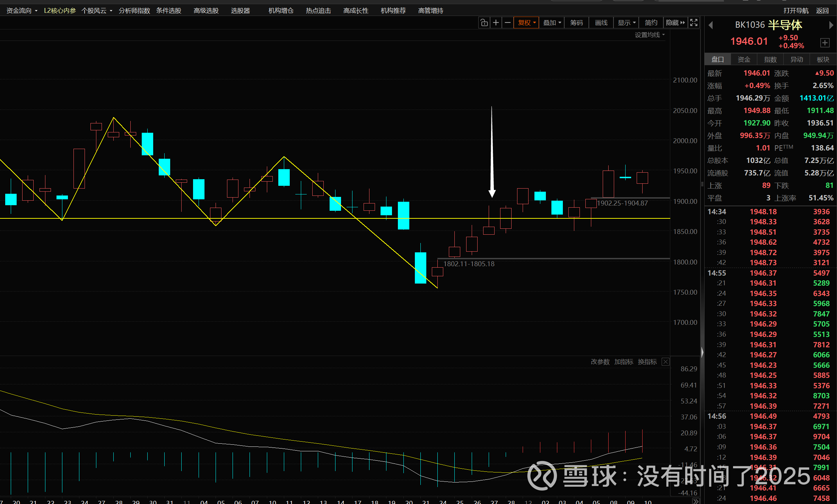Open the 复权 dropdown

coord(526,23)
